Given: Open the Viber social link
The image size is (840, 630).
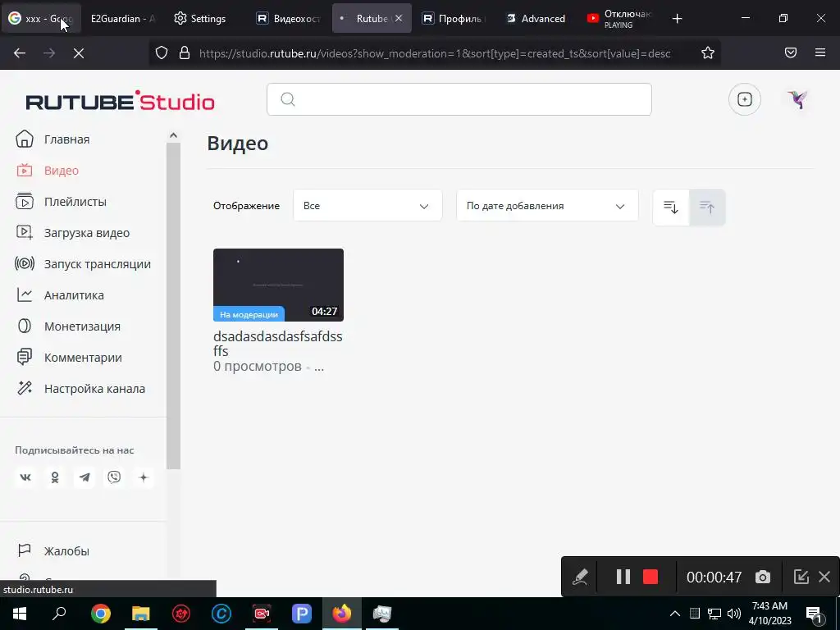Looking at the screenshot, I should point(113,477).
